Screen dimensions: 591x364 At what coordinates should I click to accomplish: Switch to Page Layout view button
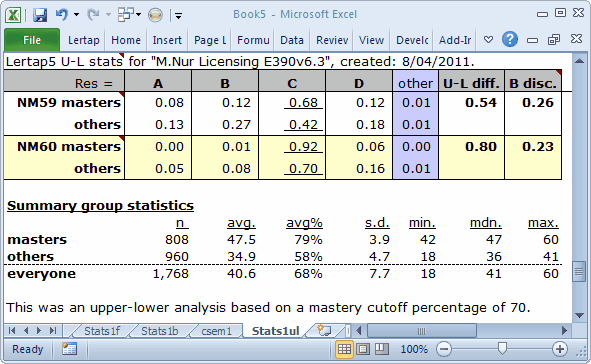[363, 349]
